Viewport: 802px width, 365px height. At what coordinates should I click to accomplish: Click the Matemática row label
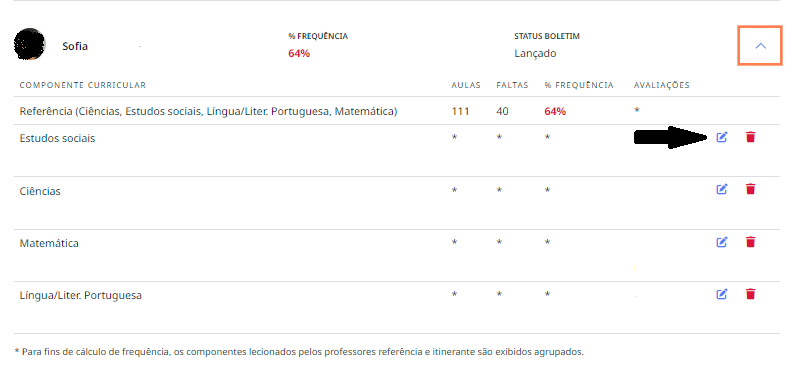pyautogui.click(x=49, y=243)
